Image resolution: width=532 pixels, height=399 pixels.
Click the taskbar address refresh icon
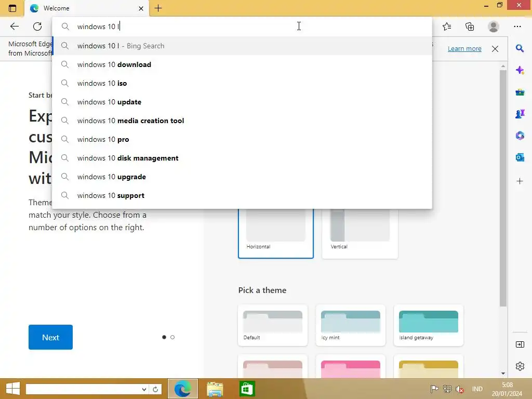155,389
